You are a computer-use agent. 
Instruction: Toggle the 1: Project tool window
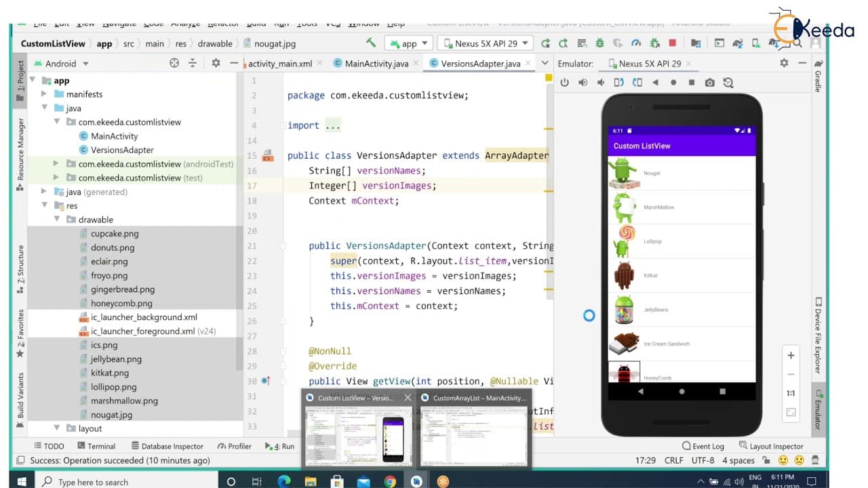click(20, 81)
